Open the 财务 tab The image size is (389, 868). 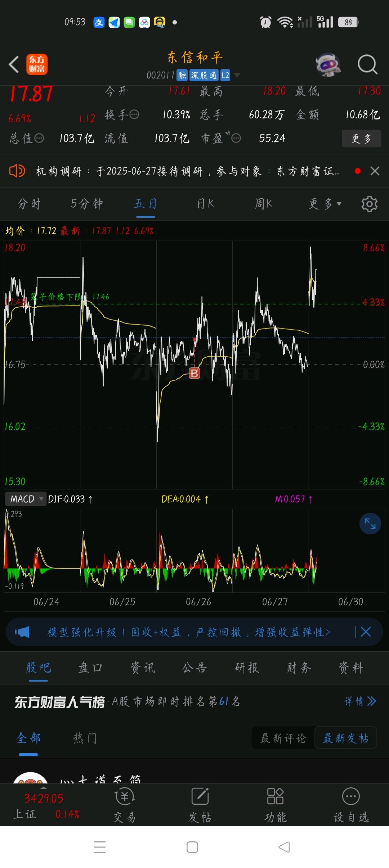299,668
